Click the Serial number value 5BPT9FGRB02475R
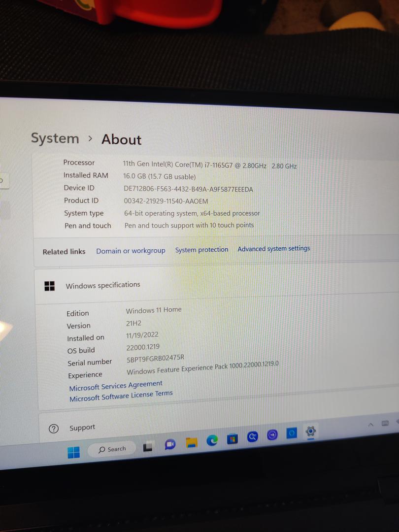 coord(155,359)
